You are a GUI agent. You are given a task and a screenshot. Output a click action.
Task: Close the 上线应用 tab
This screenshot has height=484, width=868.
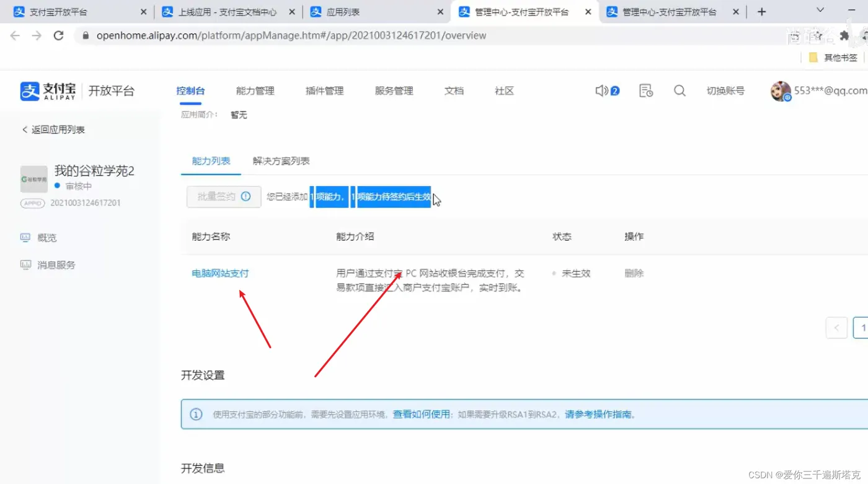coord(292,12)
